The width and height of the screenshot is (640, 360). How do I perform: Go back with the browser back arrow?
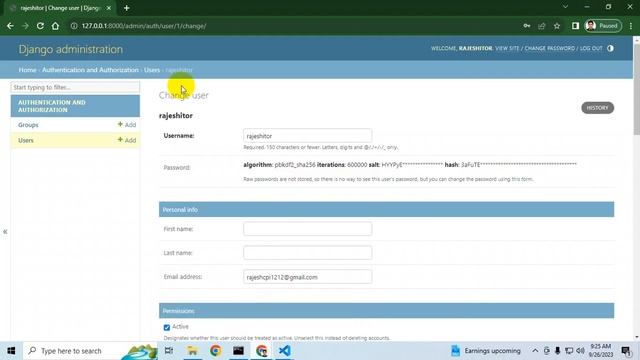click(x=10, y=26)
